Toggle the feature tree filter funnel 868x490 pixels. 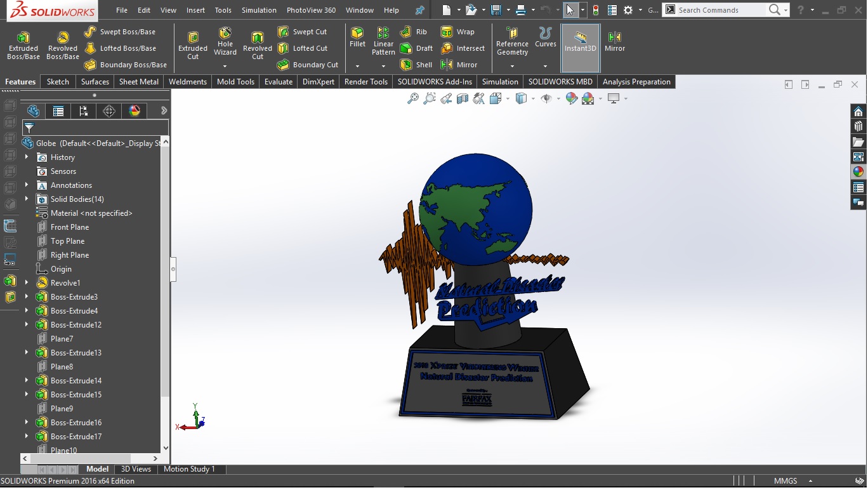[x=29, y=128]
